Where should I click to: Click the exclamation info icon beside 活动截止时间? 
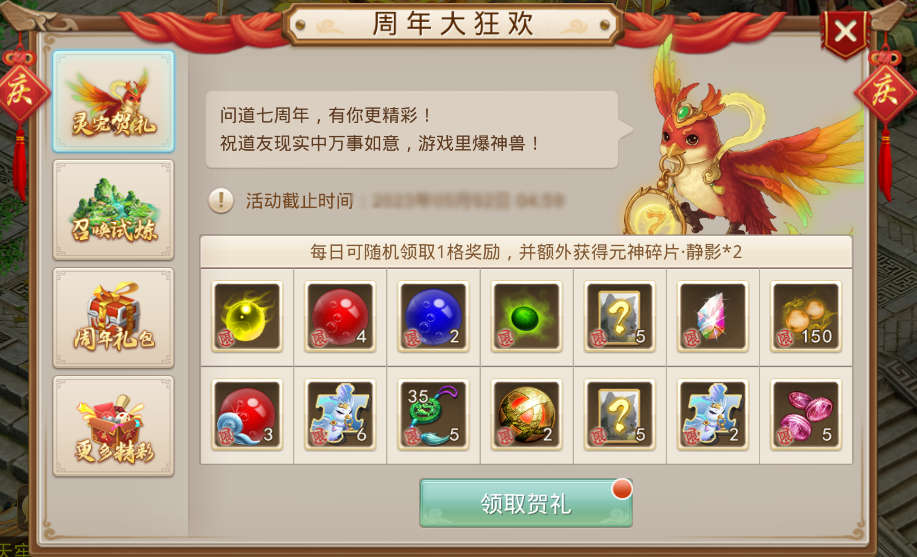(221, 201)
